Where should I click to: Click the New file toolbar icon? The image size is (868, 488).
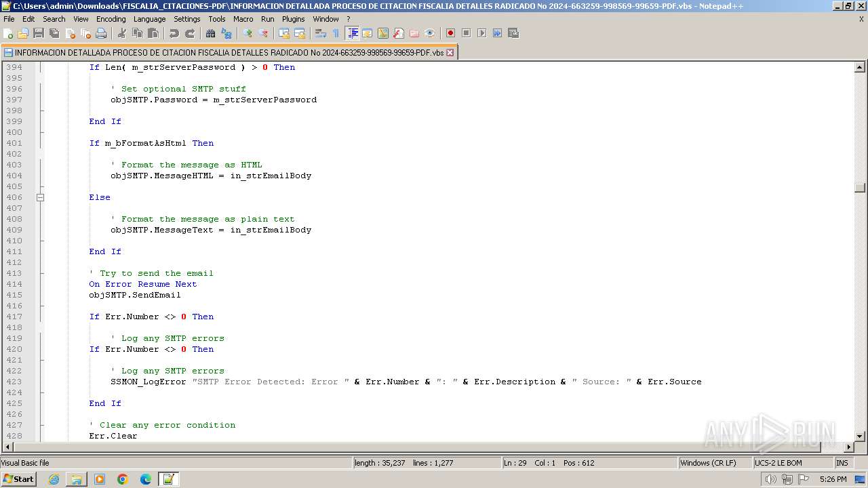[x=8, y=33]
